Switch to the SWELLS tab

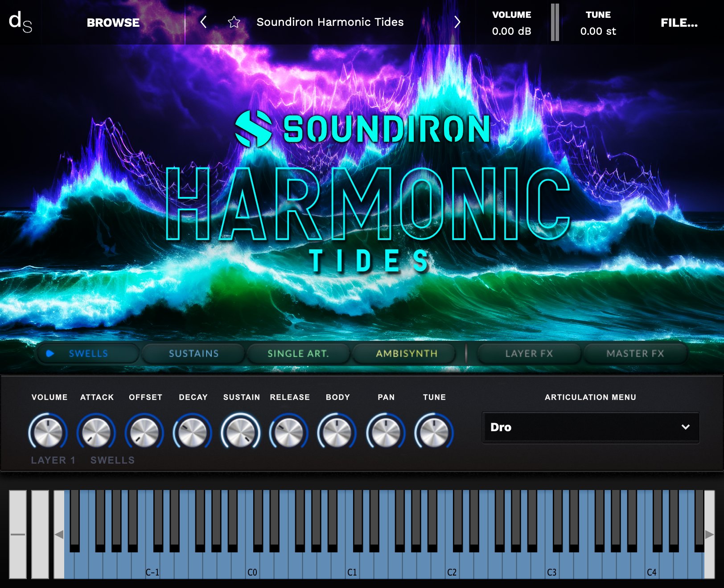(x=88, y=354)
